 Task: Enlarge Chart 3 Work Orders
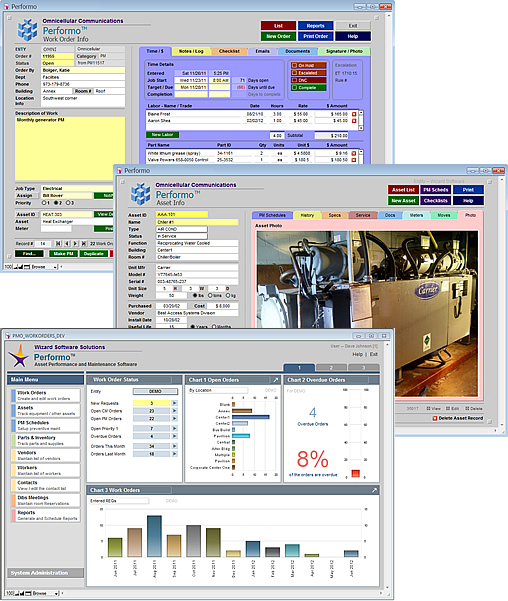(374, 490)
